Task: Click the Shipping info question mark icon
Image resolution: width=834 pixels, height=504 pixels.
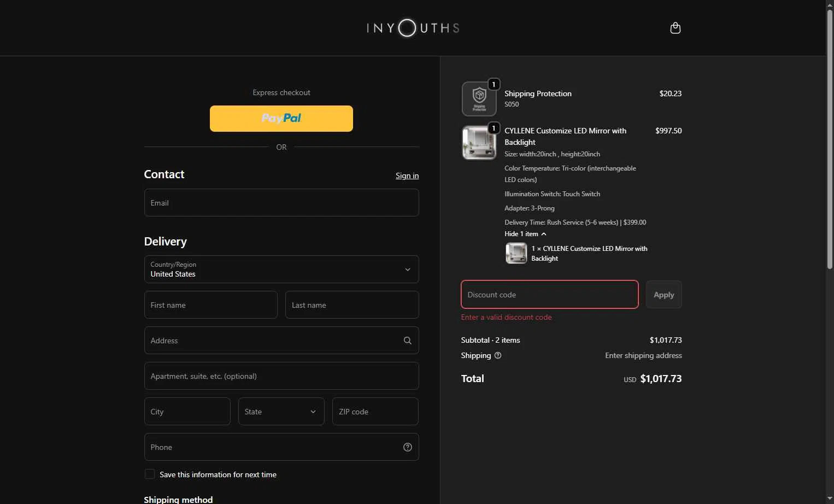Action: tap(497, 355)
